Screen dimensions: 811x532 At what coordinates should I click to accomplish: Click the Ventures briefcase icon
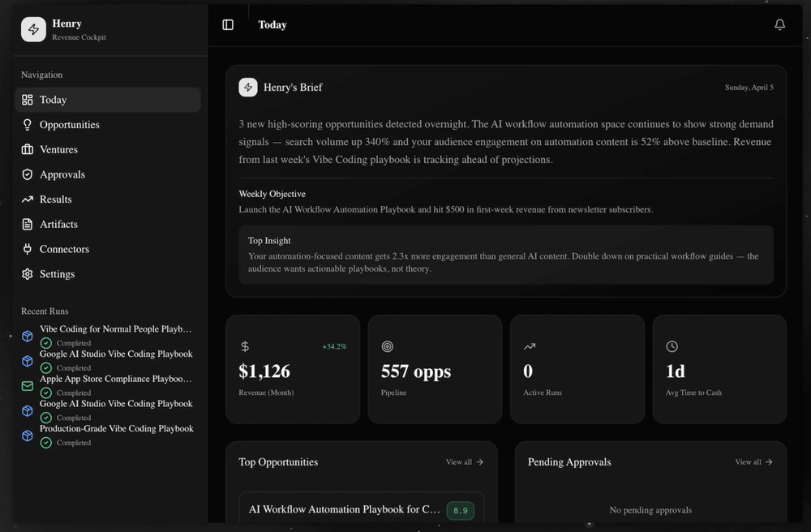click(28, 150)
